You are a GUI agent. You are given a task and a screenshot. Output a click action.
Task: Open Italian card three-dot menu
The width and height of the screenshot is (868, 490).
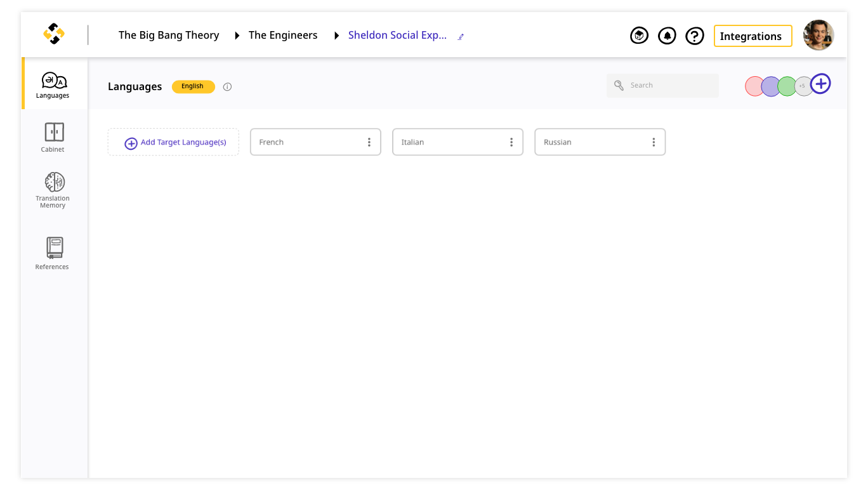(511, 142)
